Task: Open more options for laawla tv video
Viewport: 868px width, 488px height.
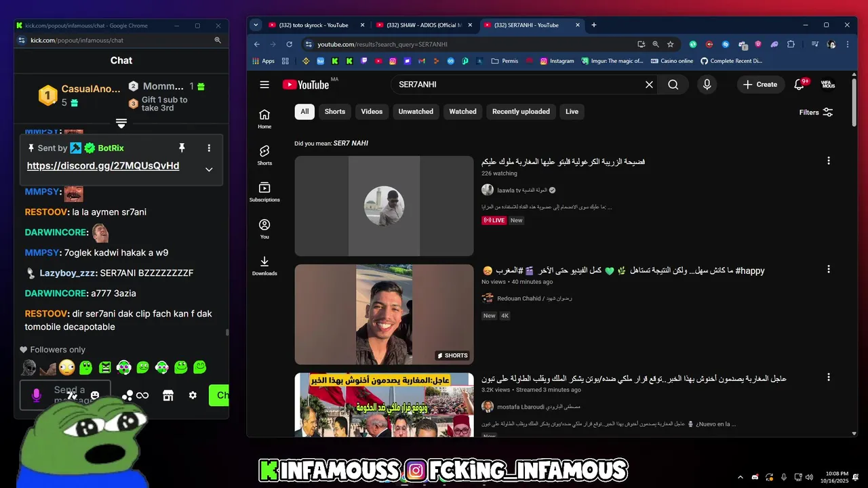Action: coord(828,161)
